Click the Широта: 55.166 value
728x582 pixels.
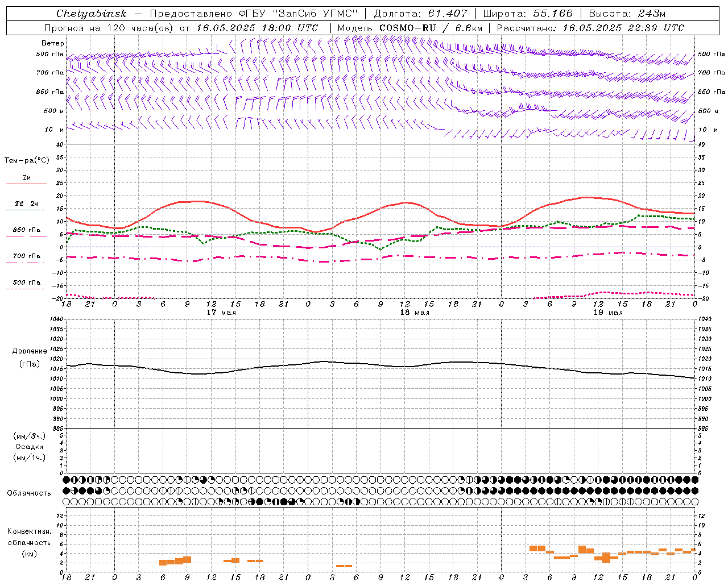point(527,14)
